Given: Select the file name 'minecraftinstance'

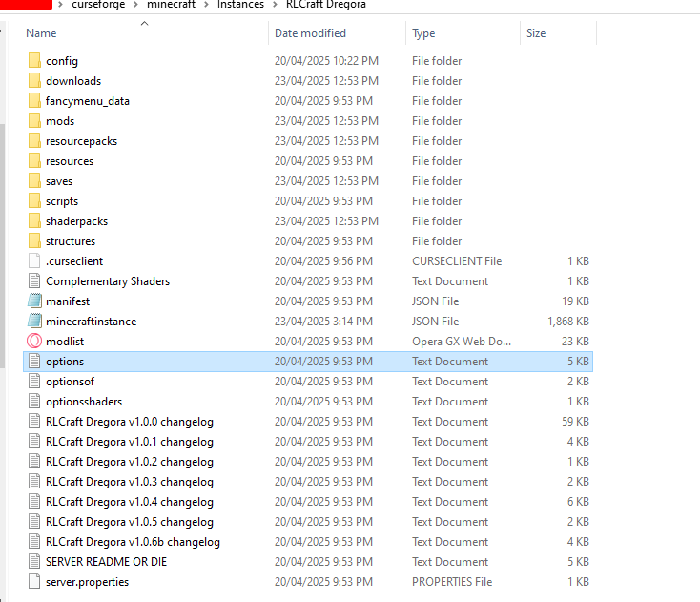Looking at the screenshot, I should 91,322.
